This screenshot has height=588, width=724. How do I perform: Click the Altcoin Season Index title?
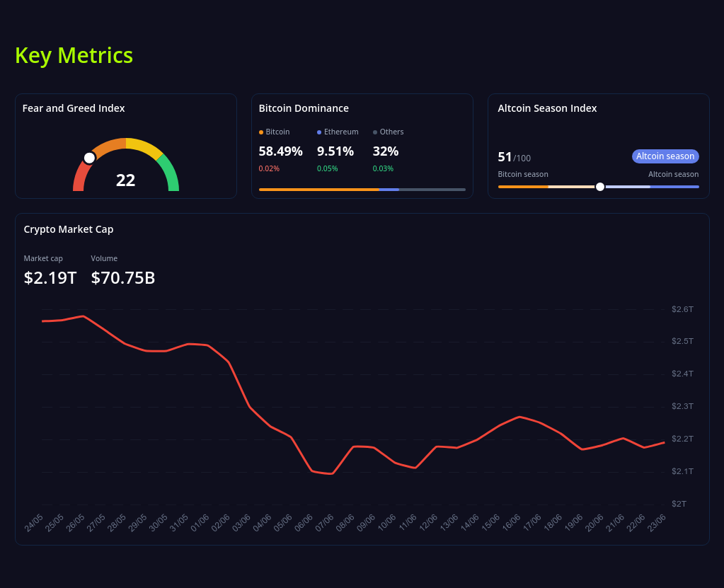coord(547,108)
